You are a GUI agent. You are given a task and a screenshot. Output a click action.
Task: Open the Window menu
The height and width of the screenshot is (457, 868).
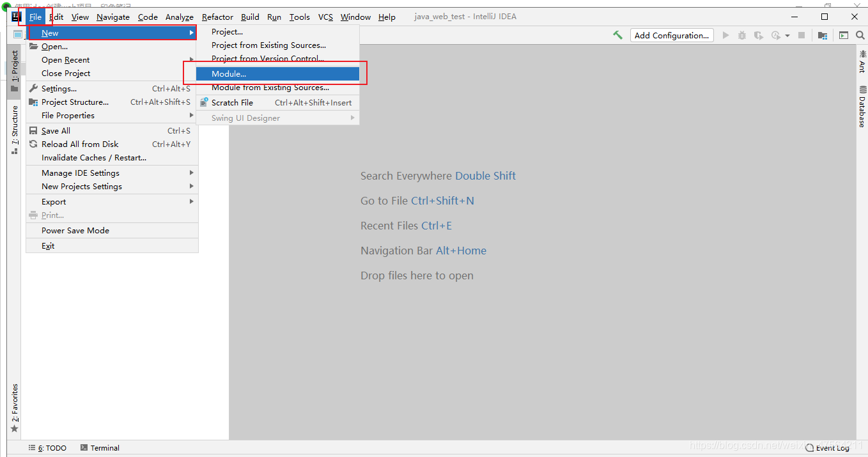click(x=355, y=17)
